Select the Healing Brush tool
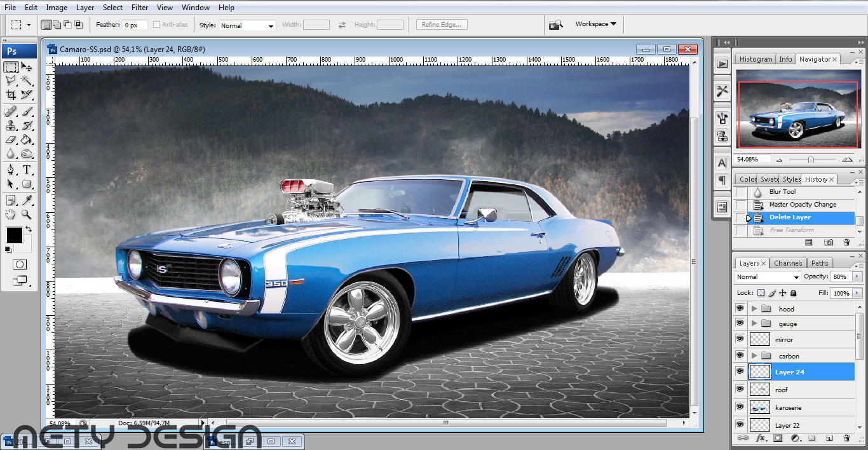Screen dimensions: 868x450 11,112
